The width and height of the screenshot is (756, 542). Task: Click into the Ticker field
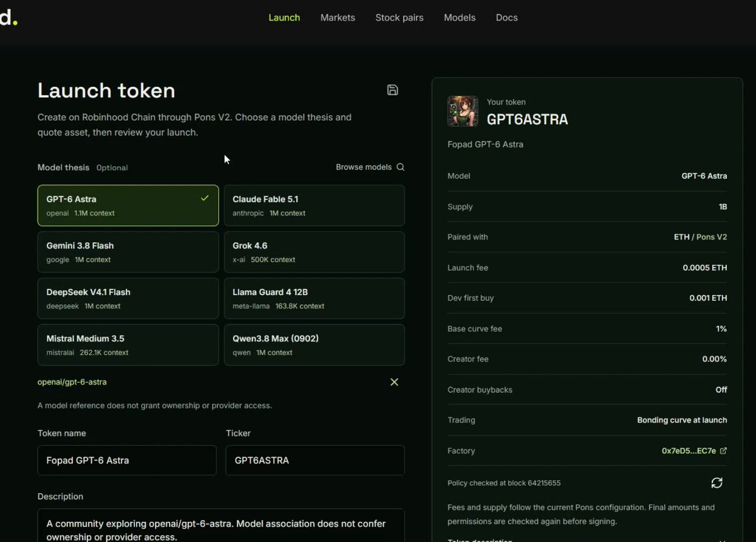point(315,460)
